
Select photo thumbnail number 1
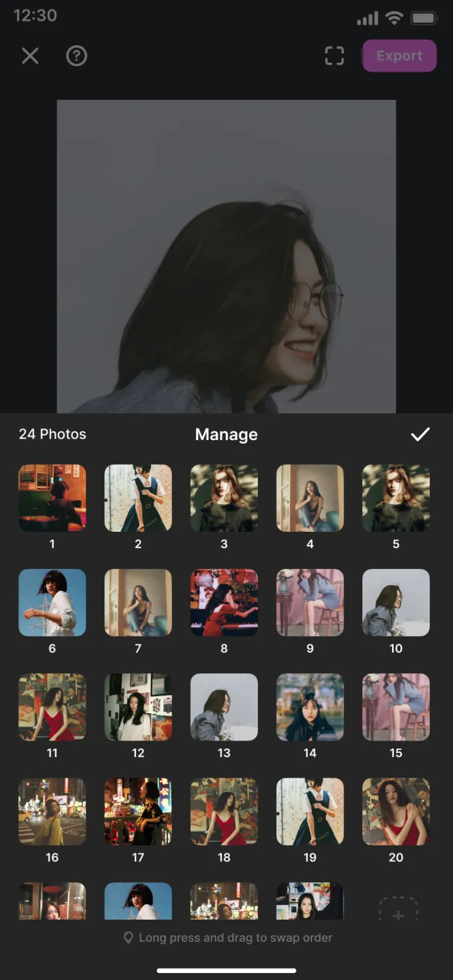click(52, 498)
